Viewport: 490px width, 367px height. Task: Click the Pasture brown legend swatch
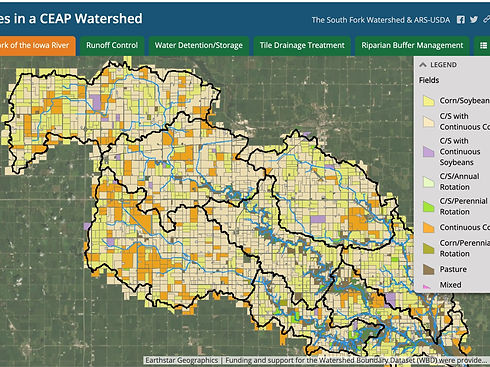pyautogui.click(x=428, y=269)
